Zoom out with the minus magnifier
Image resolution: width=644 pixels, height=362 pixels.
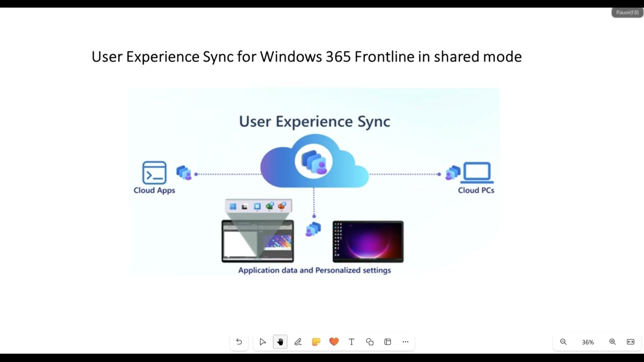(x=563, y=342)
